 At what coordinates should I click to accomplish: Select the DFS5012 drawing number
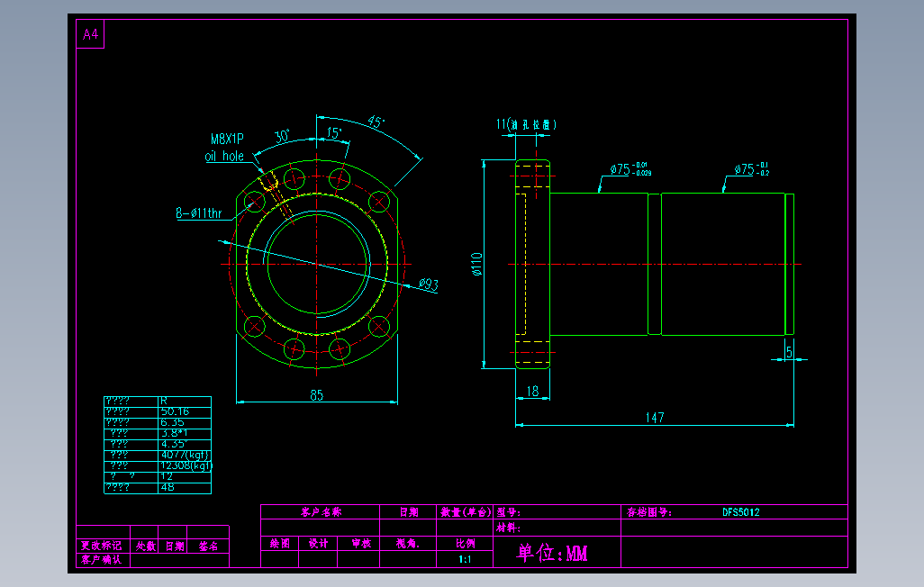[741, 512]
